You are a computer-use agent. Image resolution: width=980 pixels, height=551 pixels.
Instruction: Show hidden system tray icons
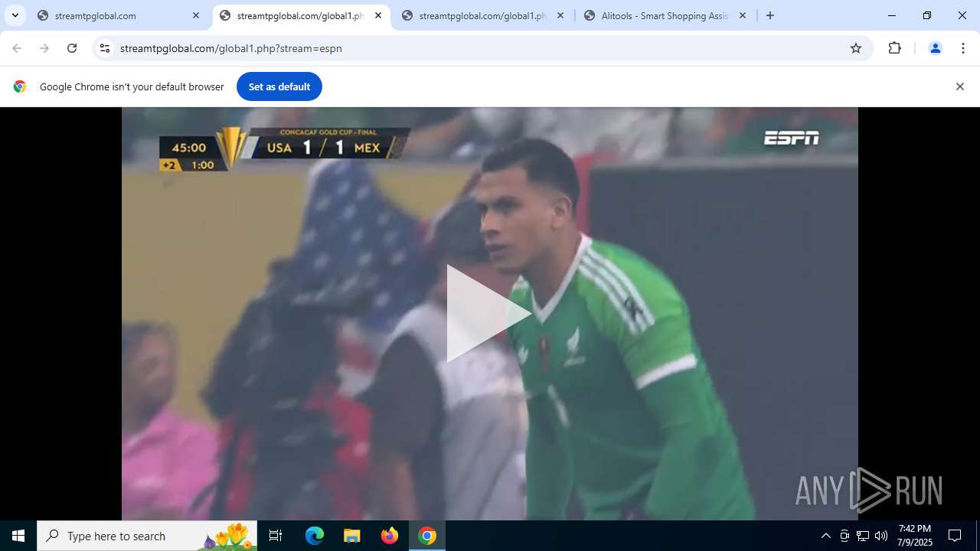825,536
